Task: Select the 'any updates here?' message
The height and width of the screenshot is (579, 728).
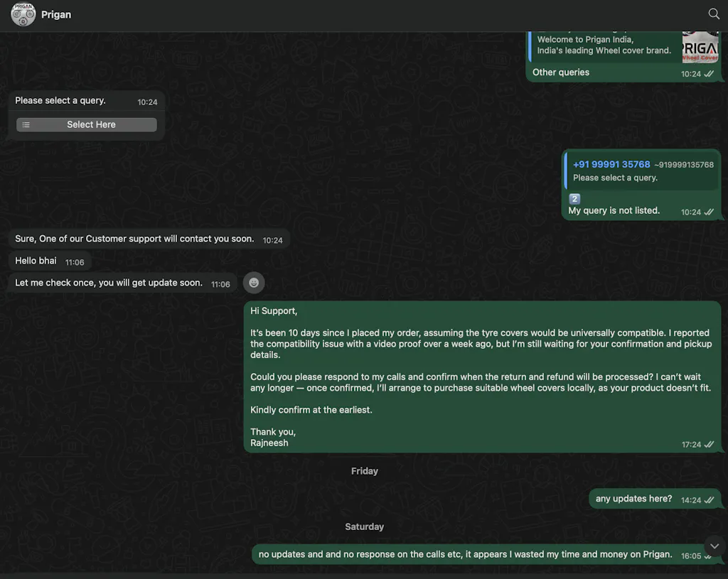Action: pos(633,499)
